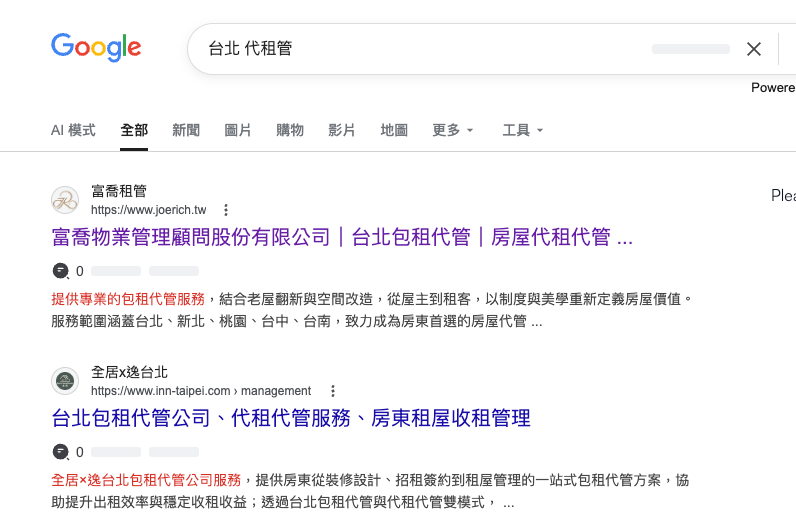Clear the search box with X
Viewport: 796px width, 522px height.
[x=754, y=49]
